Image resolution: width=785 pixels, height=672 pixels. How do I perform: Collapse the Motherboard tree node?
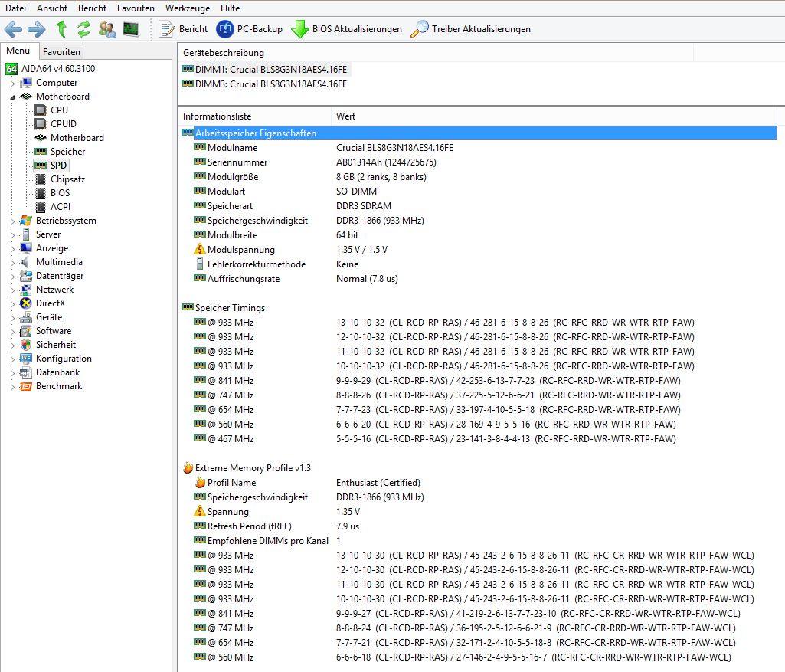12,97
